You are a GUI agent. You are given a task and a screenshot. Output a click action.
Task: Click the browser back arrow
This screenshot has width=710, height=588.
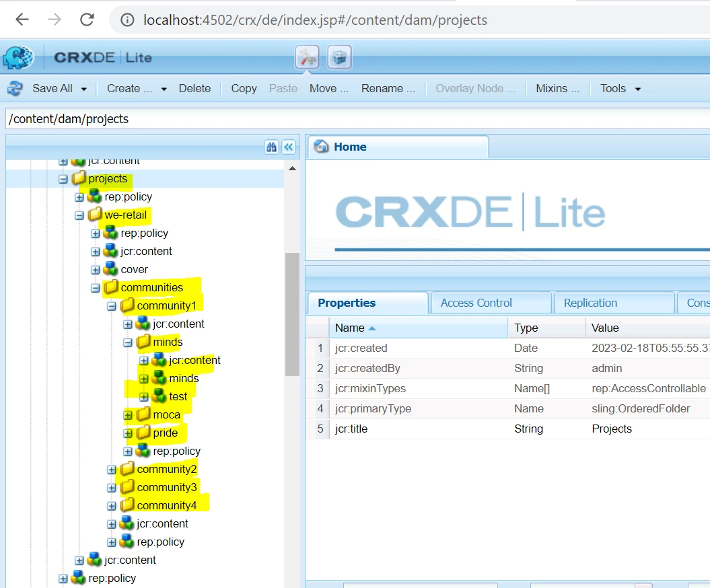22,20
